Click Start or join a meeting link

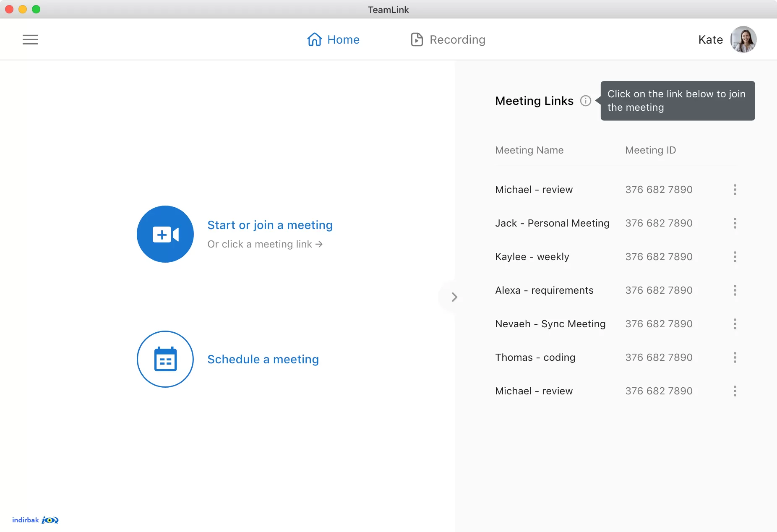point(270,225)
